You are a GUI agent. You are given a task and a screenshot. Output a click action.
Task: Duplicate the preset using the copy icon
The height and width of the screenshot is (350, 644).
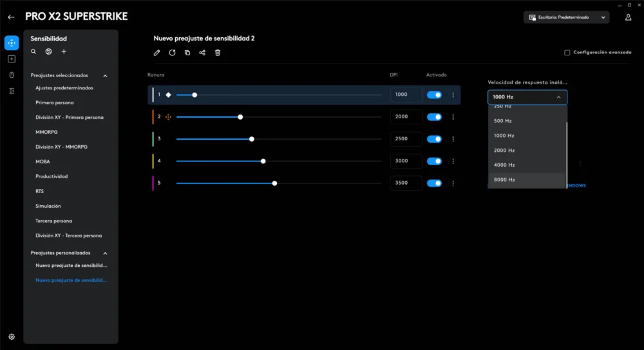pyautogui.click(x=187, y=53)
